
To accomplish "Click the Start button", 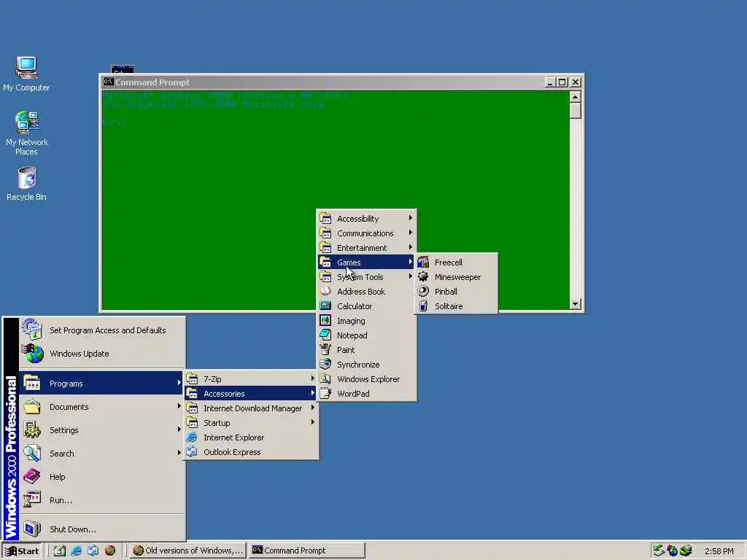I will coord(22,551).
